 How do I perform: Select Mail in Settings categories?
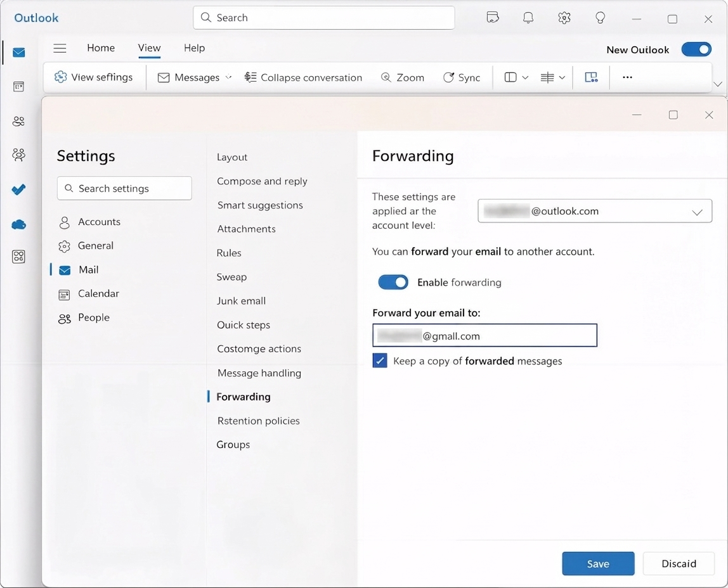click(79, 270)
